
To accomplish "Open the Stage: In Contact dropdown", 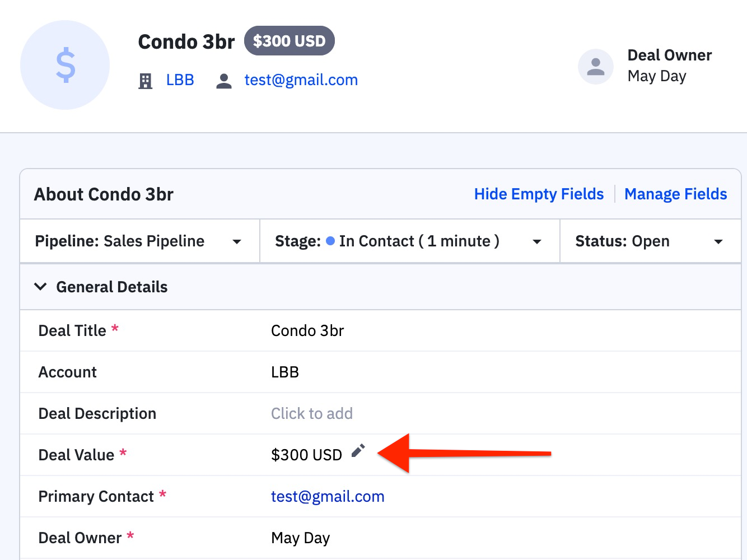I will (410, 241).
